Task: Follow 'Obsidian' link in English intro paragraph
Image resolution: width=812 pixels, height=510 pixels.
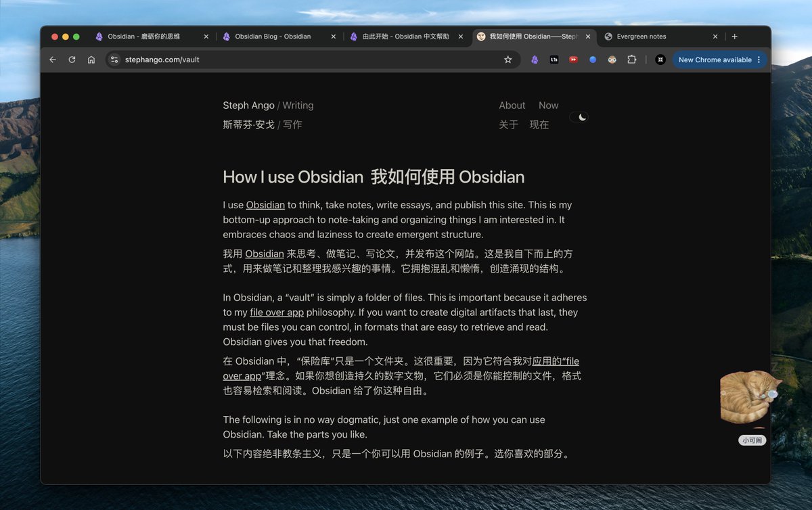Action: (x=265, y=205)
